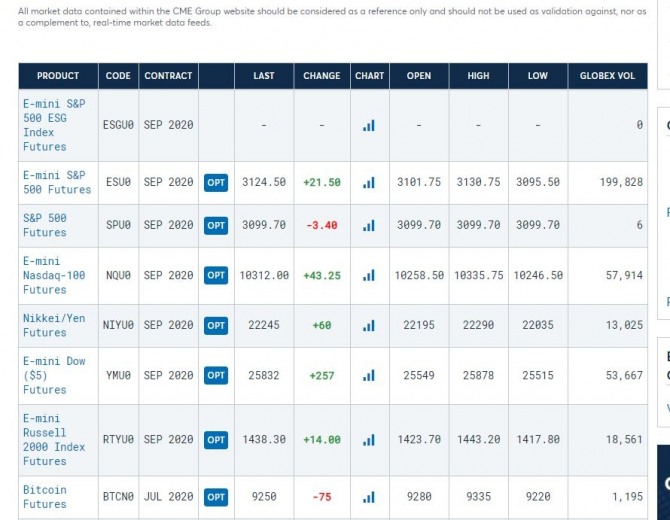The height and width of the screenshot is (520, 670).
Task: Open chart icon for E-mini S&P 500 Futures
Action: pyautogui.click(x=369, y=183)
